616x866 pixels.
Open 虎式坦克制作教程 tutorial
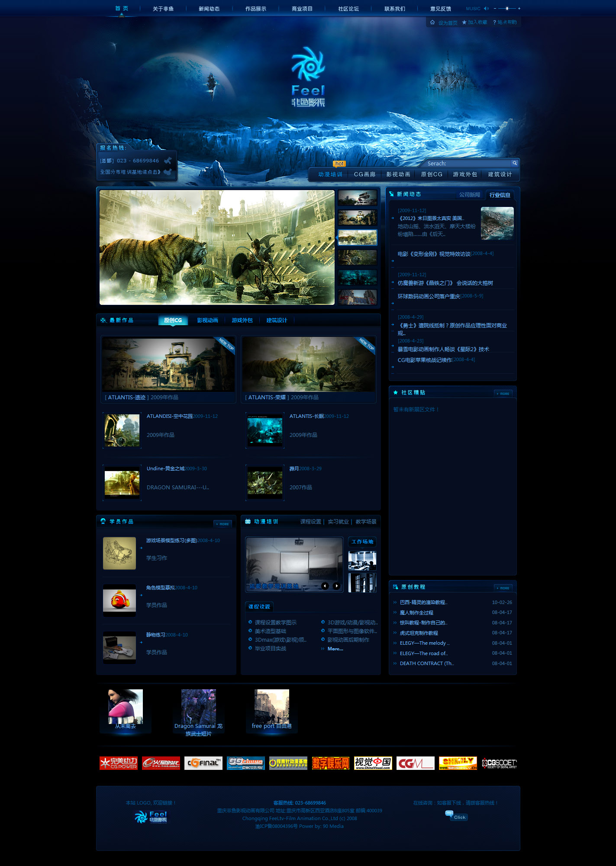[419, 633]
